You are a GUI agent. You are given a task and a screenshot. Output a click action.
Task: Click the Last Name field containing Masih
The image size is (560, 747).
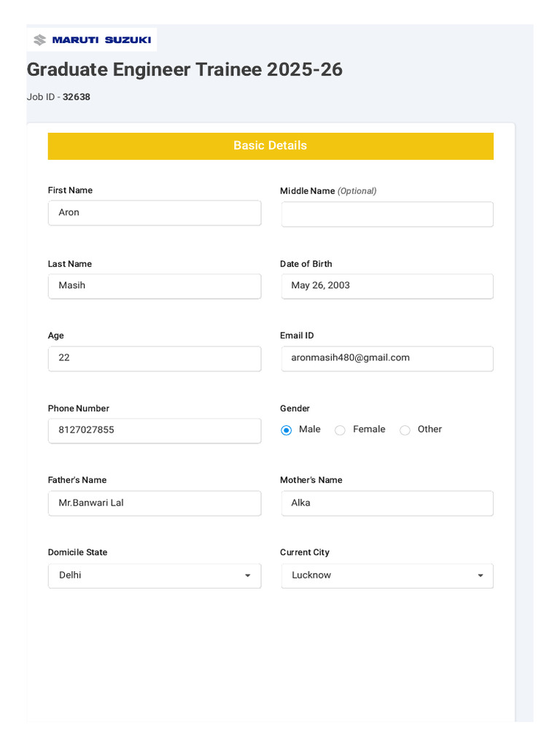coord(155,286)
